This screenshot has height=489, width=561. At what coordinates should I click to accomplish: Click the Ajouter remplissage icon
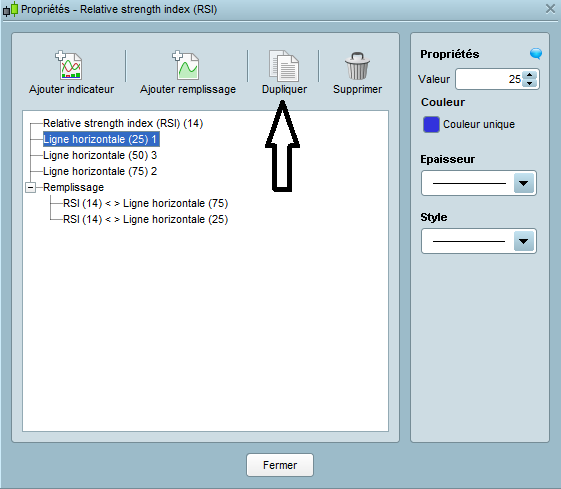coord(186,65)
